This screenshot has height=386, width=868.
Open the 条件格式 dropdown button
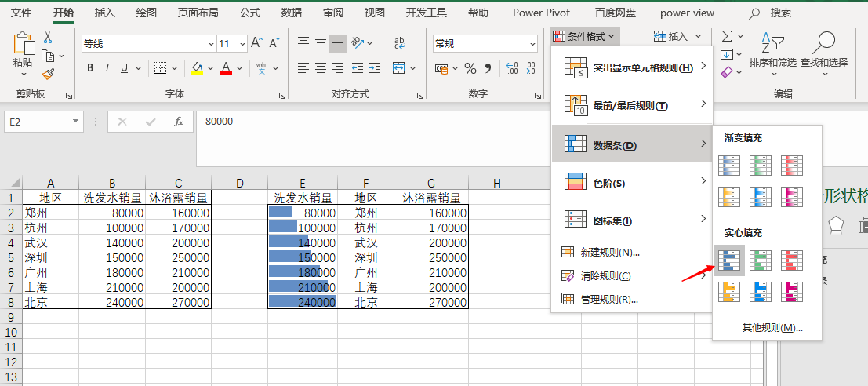(585, 37)
